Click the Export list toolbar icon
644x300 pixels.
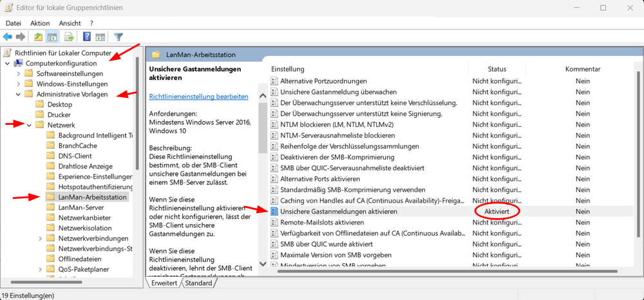pos(69,37)
